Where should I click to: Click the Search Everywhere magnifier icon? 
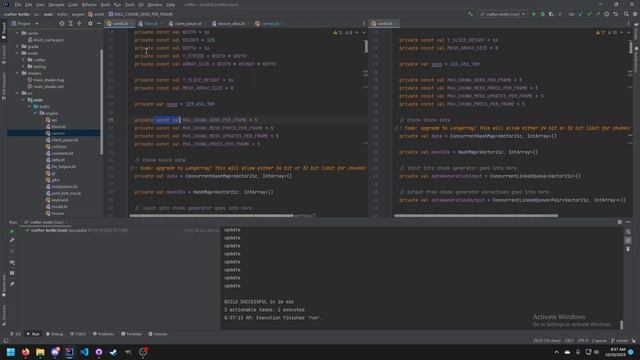[x=626, y=14]
